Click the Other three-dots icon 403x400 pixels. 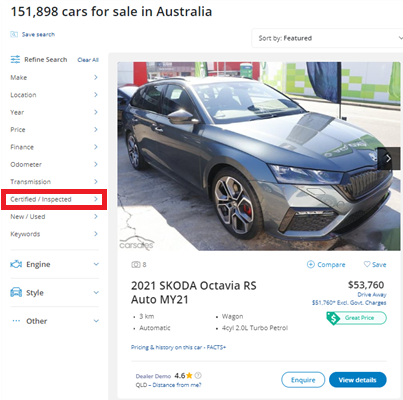16,321
